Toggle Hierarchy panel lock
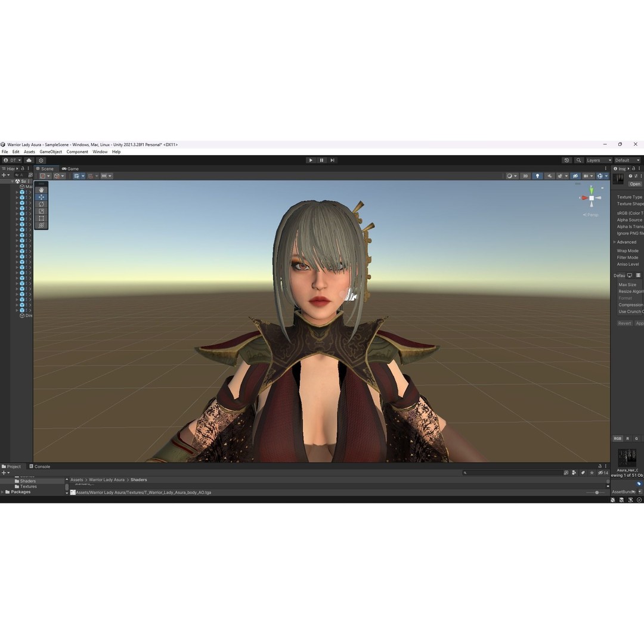Screen dimensions: 644x644 (x=23, y=168)
